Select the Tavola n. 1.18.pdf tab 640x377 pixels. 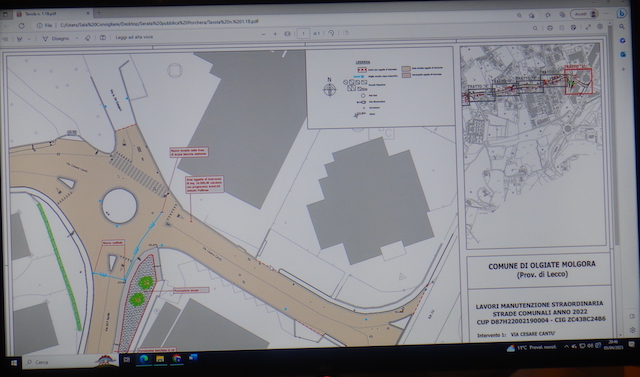click(x=46, y=13)
